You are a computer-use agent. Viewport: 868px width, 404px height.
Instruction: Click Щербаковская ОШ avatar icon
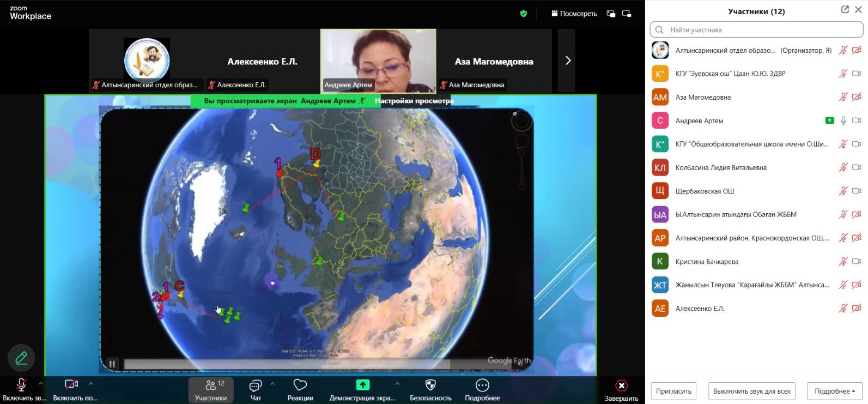(x=660, y=191)
